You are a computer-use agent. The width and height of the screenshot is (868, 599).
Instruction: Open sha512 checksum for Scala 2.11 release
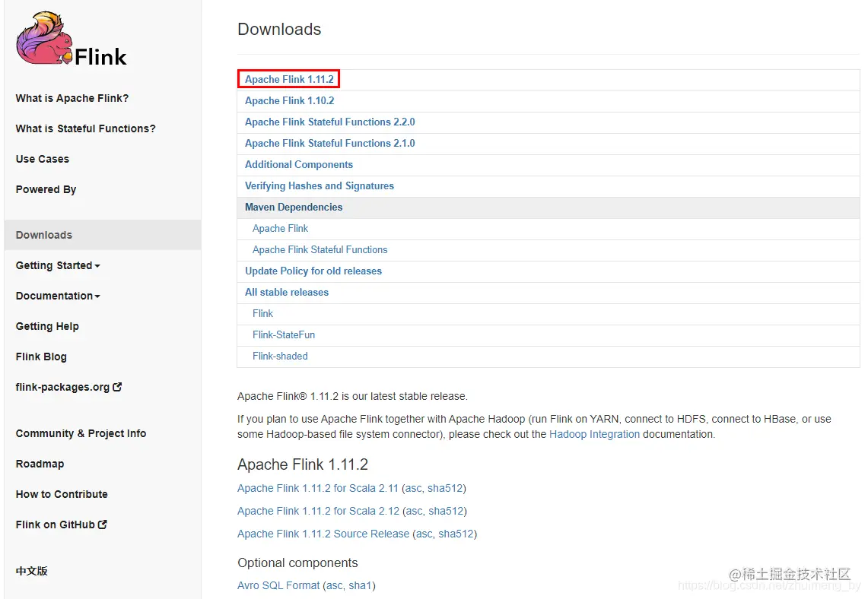[445, 488]
